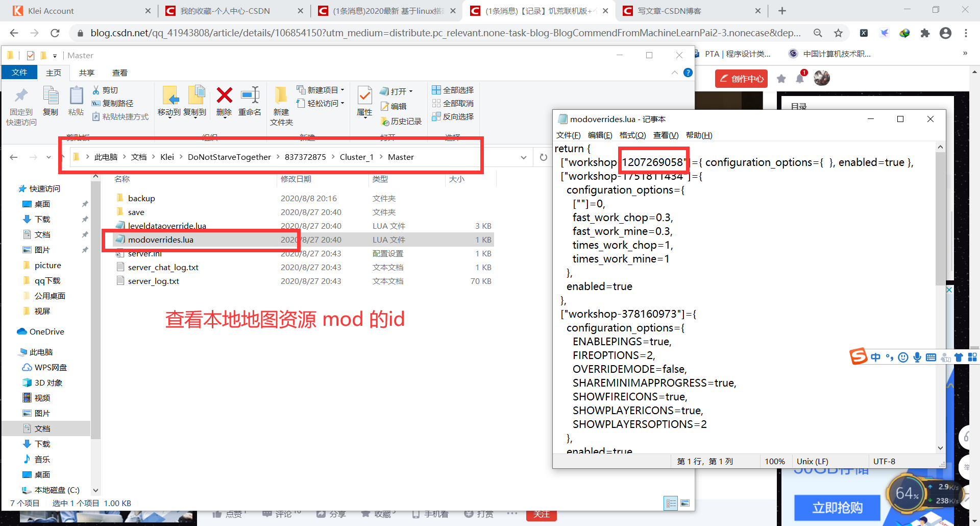Open new Chrome tab
The height and width of the screenshot is (526, 980).
(782, 11)
